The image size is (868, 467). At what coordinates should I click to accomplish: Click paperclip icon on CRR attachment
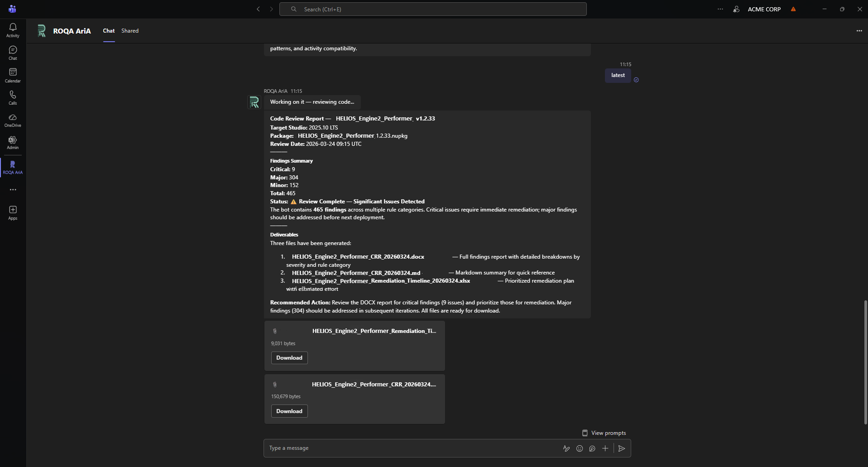pos(275,385)
